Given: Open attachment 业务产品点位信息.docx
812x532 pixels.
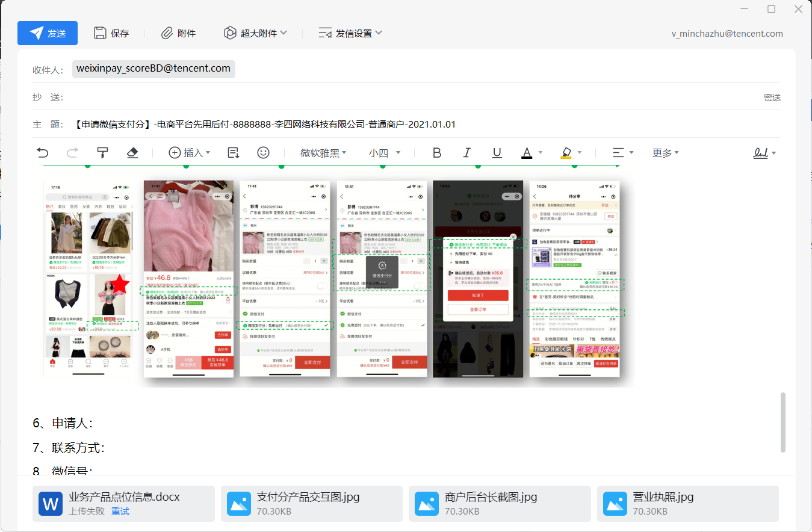Looking at the screenshot, I should tap(123, 504).
